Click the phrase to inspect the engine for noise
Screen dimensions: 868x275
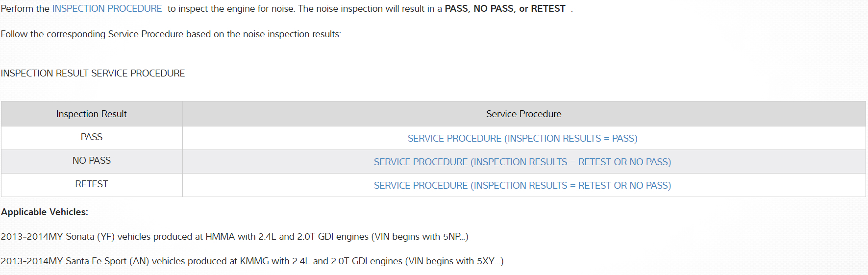[230, 9]
